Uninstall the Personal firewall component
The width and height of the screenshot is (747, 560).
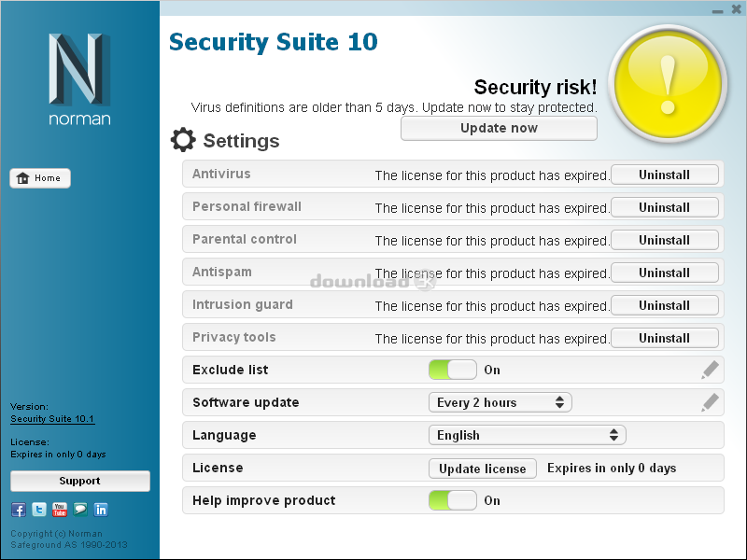(x=664, y=207)
